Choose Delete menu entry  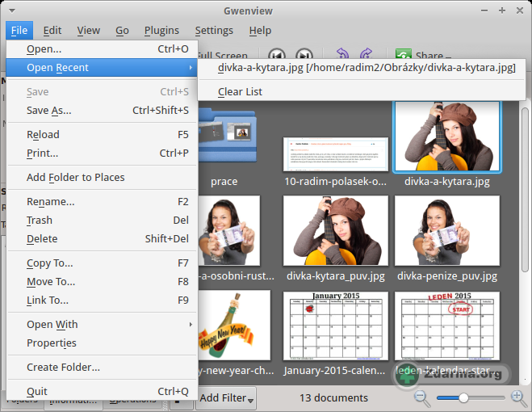click(102, 239)
